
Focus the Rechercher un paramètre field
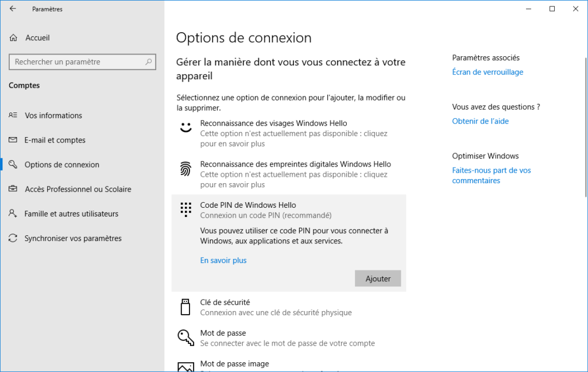coord(82,62)
